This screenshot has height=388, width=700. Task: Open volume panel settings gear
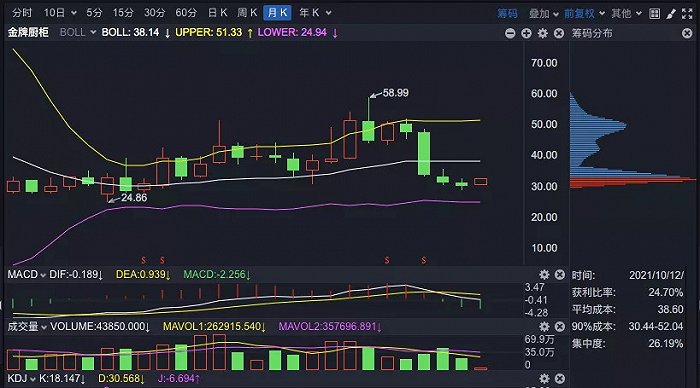click(x=544, y=326)
